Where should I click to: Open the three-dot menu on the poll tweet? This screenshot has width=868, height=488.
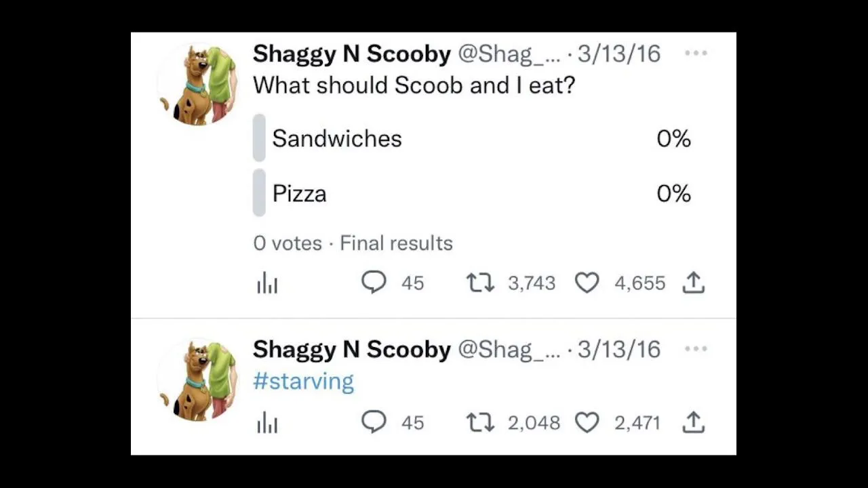pos(696,53)
